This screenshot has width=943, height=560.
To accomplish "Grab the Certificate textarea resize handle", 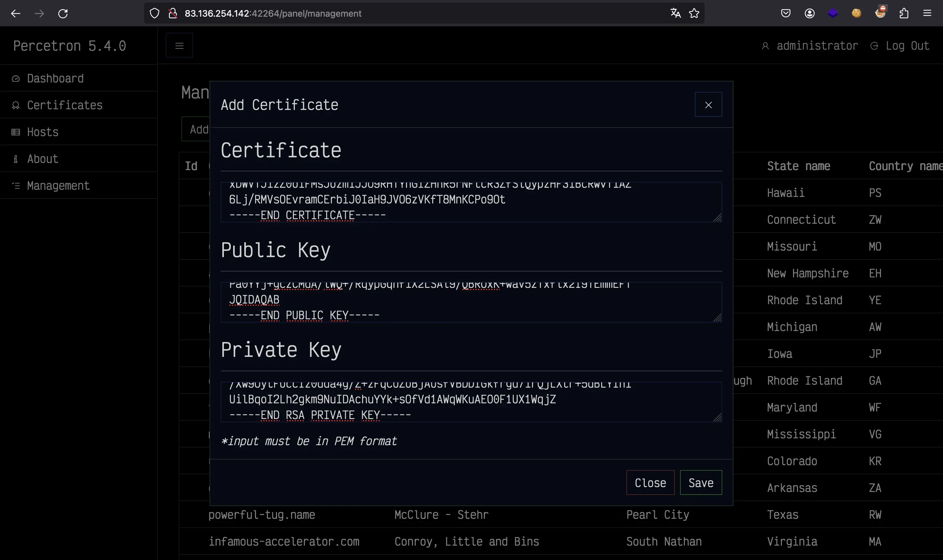I will pyautogui.click(x=717, y=218).
